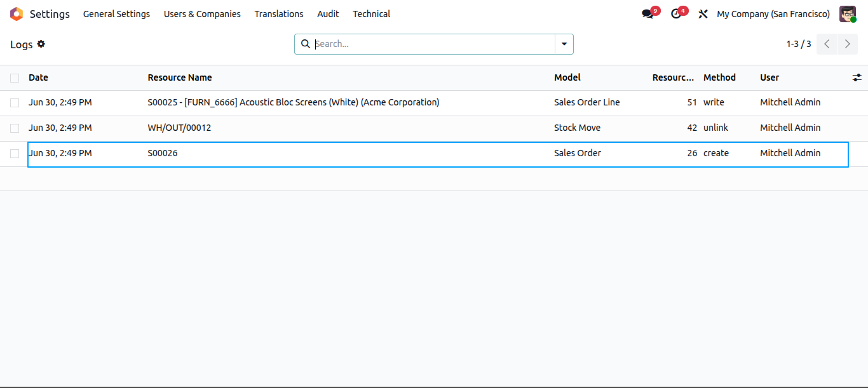This screenshot has width=868, height=388.
Task: Check the S00026 row checkbox
Action: click(x=15, y=154)
